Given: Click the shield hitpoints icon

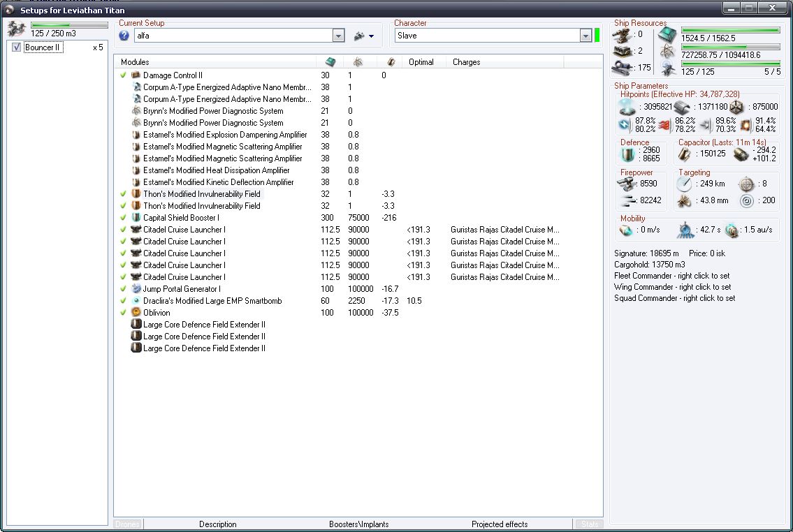Looking at the screenshot, I should click(627, 107).
